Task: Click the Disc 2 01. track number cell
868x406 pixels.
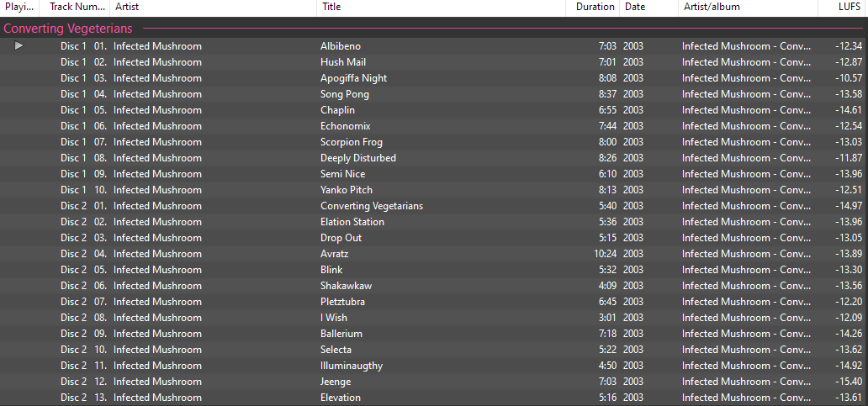Action: coord(83,206)
